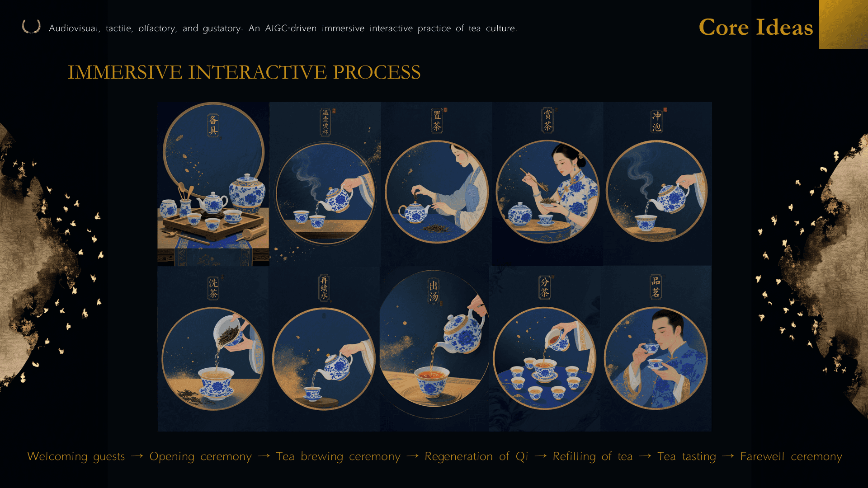Viewport: 868px width, 488px height.
Task: Click the Immersive Interactive Process title
Action: [244, 72]
